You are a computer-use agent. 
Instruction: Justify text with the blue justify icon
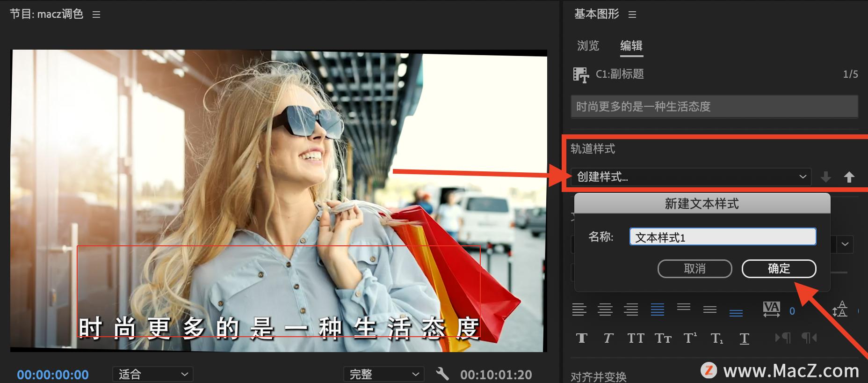click(x=658, y=309)
